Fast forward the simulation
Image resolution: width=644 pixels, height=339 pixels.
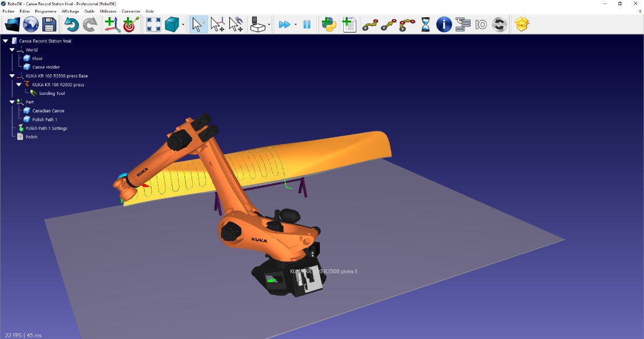click(284, 25)
